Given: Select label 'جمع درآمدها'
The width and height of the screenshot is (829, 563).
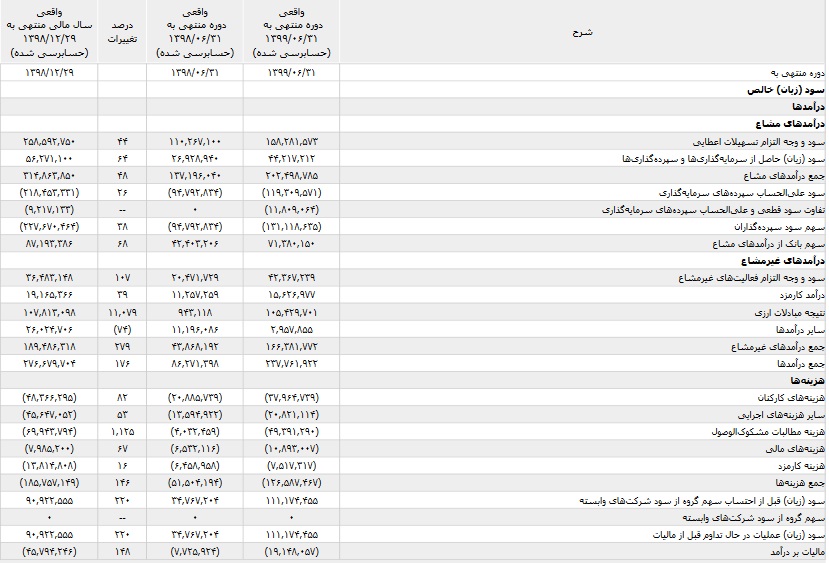Looking at the screenshot, I should tap(801, 363).
